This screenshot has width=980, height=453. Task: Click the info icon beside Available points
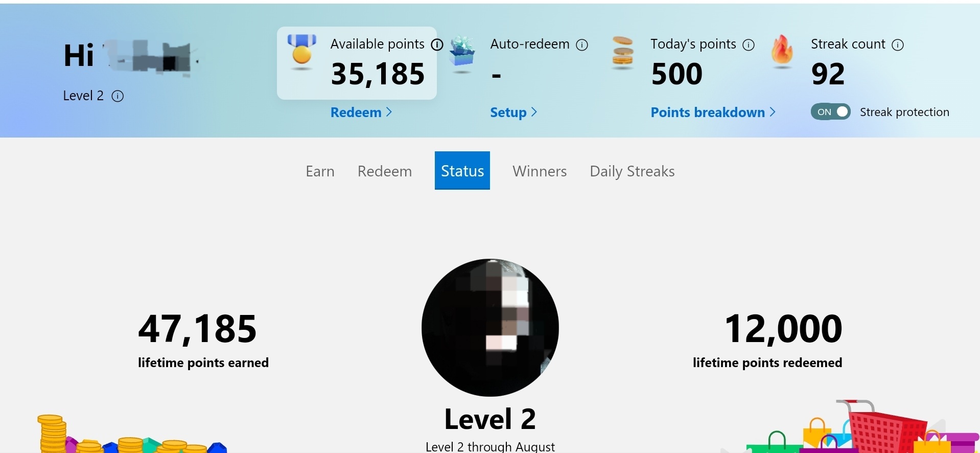pos(437,45)
